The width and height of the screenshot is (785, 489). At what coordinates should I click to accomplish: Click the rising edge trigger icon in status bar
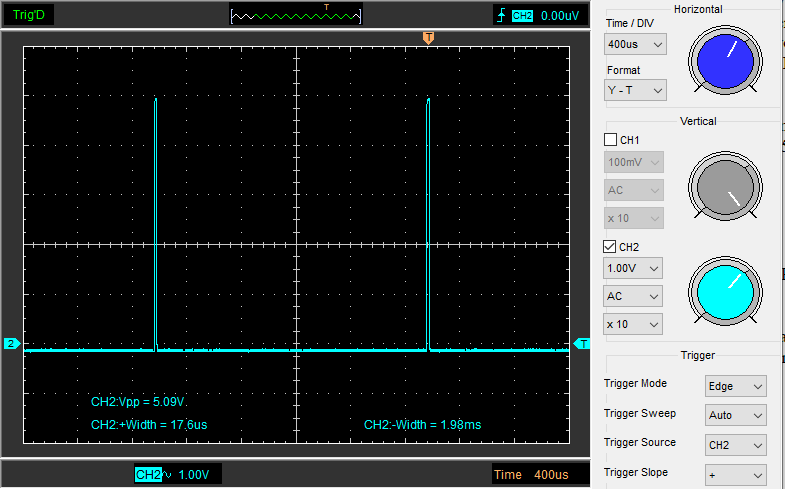[500, 15]
